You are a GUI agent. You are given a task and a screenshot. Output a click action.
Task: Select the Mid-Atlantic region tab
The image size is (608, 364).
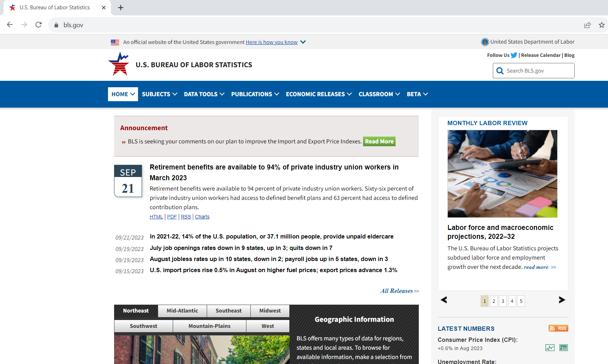(182, 311)
